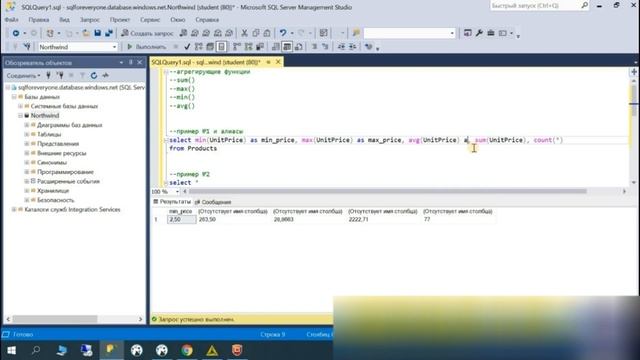
Task: Click the find combo box in toolbar
Action: point(409,33)
